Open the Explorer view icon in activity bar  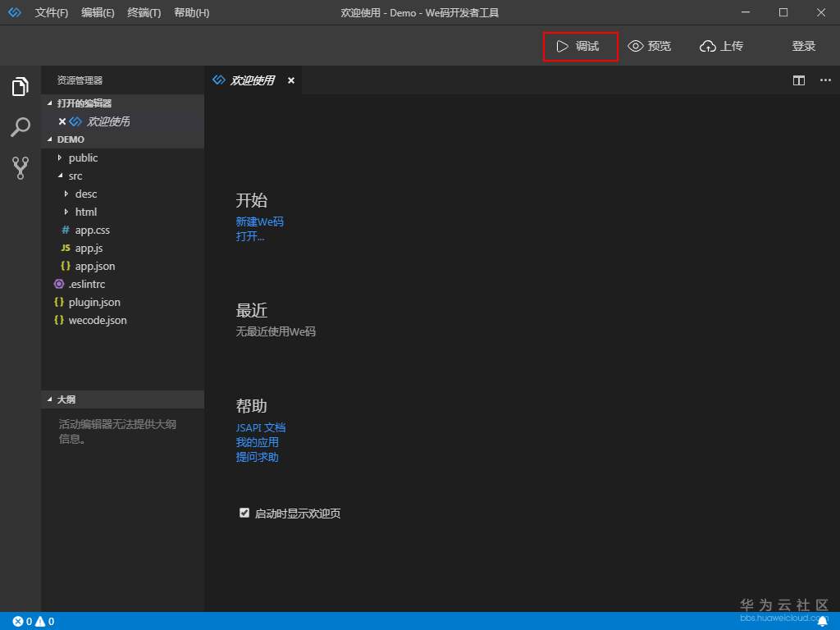click(x=21, y=86)
